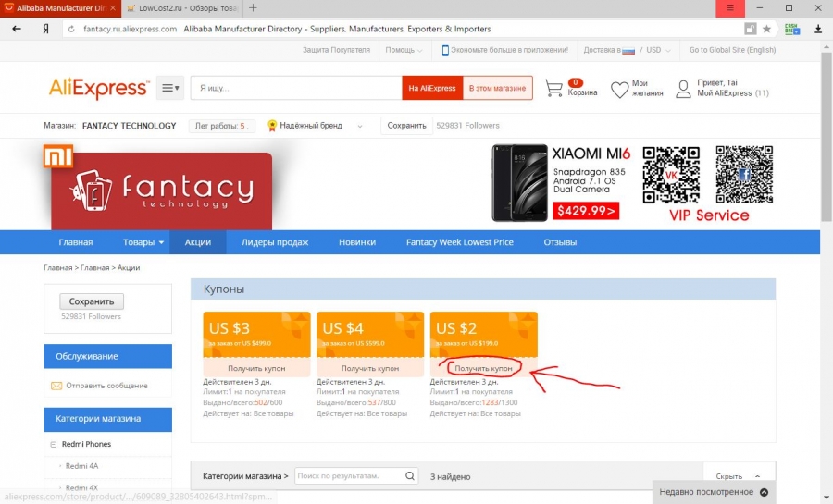Select the 'Акции' tab

tap(198, 242)
